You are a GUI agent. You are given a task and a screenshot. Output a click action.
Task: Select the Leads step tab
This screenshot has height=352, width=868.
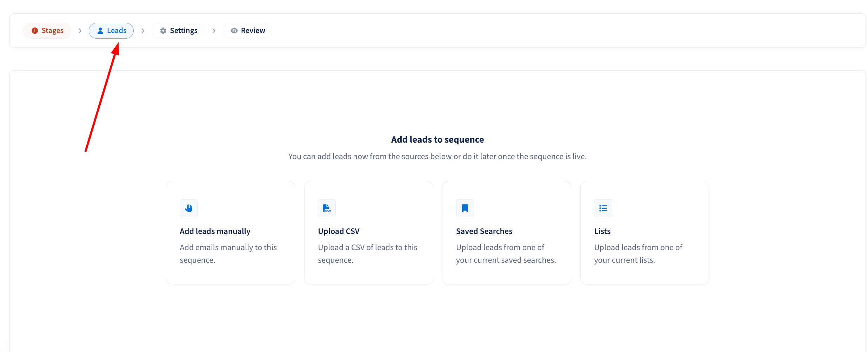111,31
